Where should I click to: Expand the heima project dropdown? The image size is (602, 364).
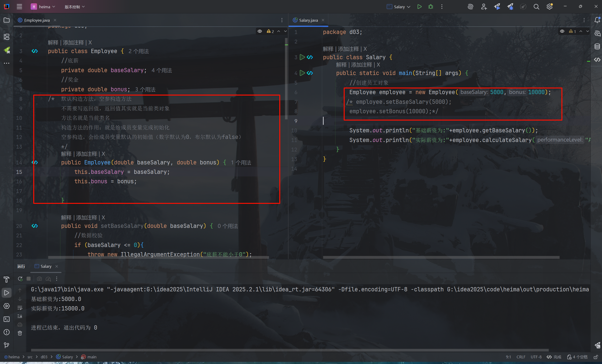click(44, 7)
